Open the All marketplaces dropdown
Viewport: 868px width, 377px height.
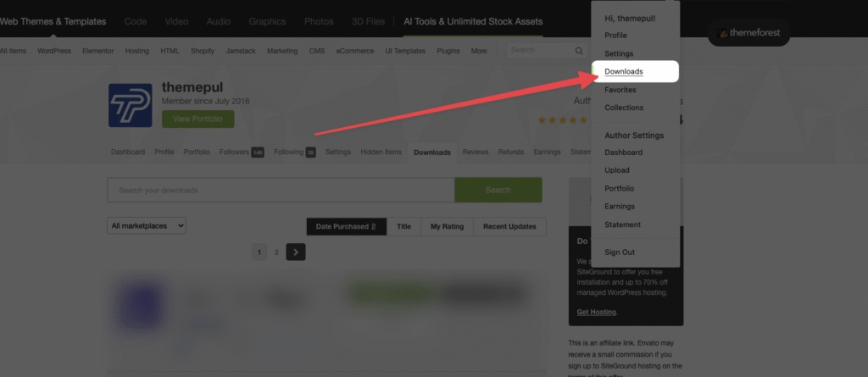coord(146,225)
